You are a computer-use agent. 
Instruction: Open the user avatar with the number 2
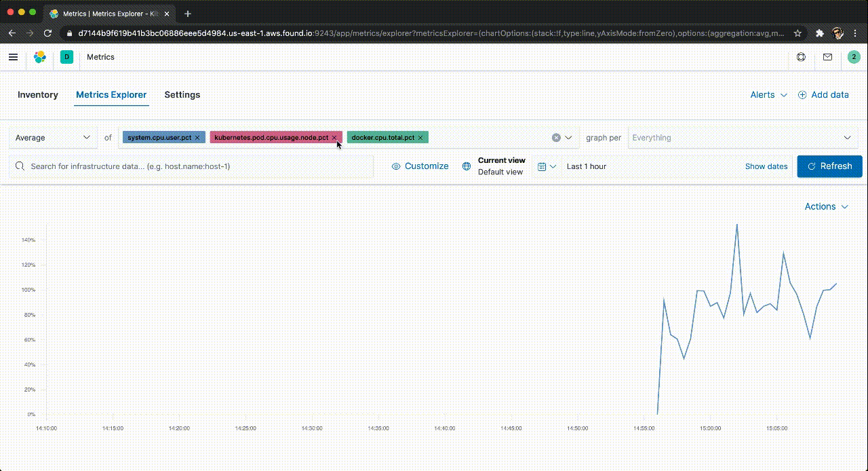pos(854,57)
